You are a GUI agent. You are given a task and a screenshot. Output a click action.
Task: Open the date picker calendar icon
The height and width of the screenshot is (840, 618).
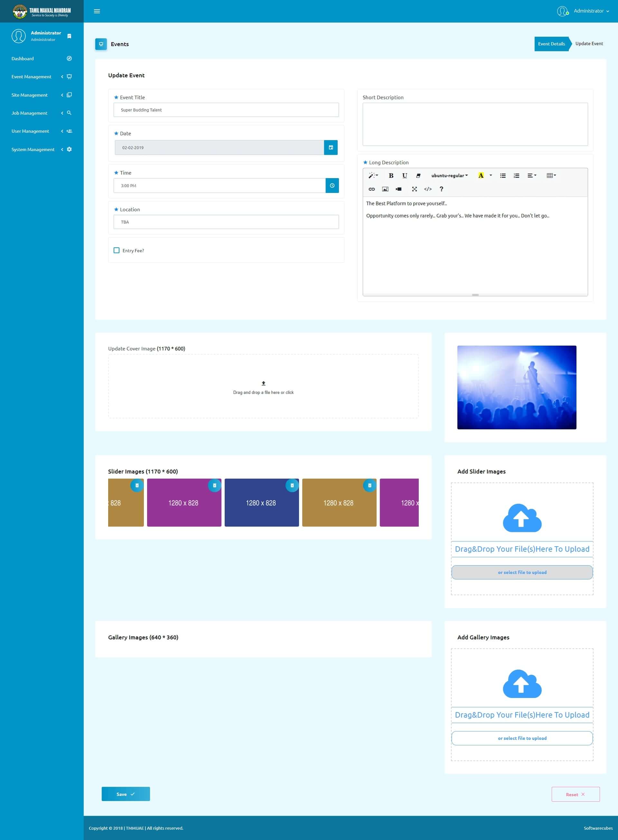tap(331, 148)
